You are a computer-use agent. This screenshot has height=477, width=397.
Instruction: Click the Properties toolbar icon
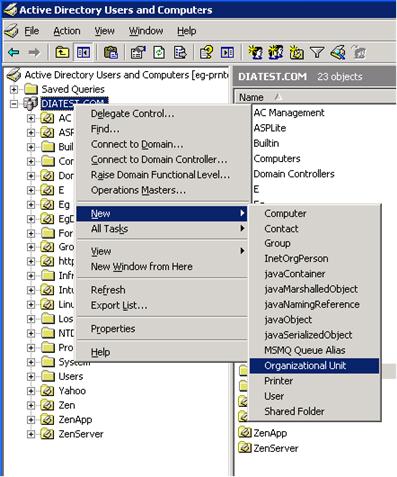(x=138, y=53)
